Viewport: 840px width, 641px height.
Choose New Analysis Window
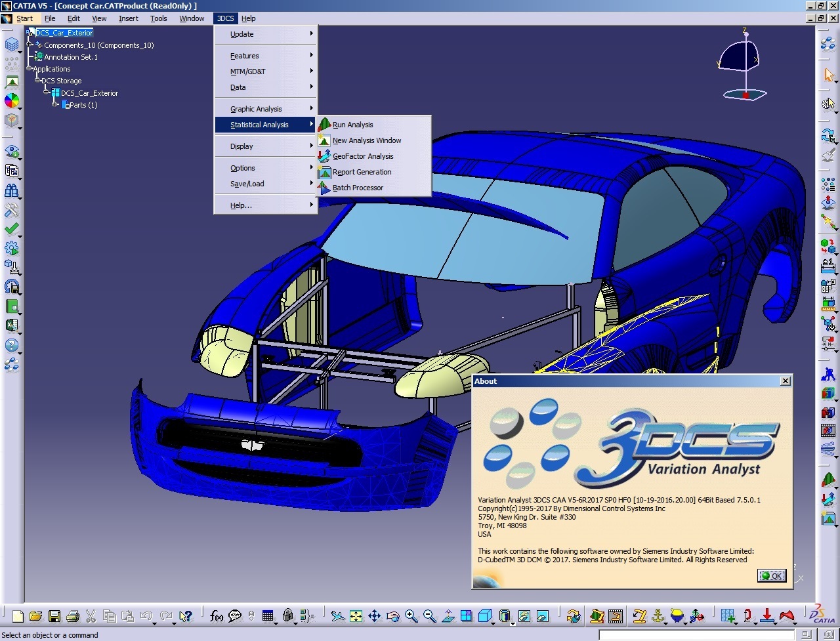[373, 140]
